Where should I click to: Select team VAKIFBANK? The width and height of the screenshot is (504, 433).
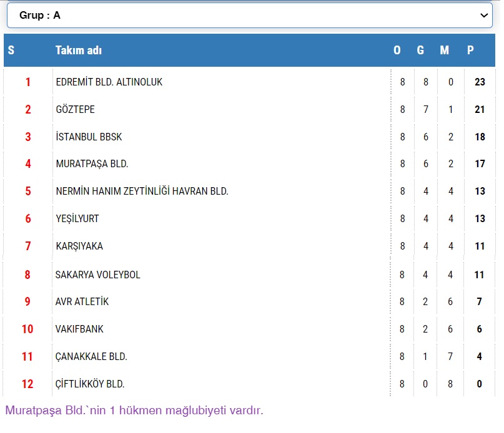click(79, 329)
